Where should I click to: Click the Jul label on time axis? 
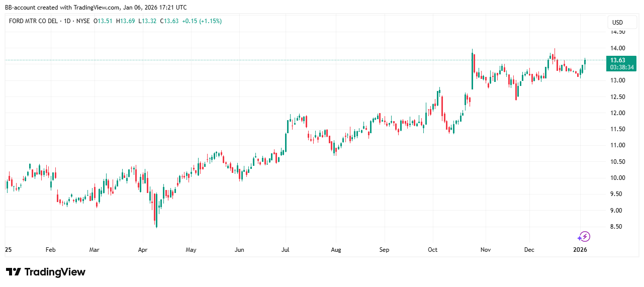(x=286, y=249)
